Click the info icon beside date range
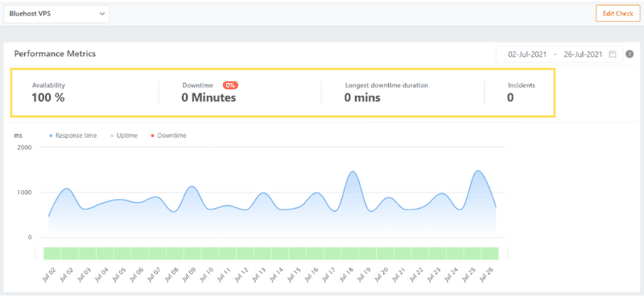The height and width of the screenshot is (298, 644). pyautogui.click(x=630, y=54)
